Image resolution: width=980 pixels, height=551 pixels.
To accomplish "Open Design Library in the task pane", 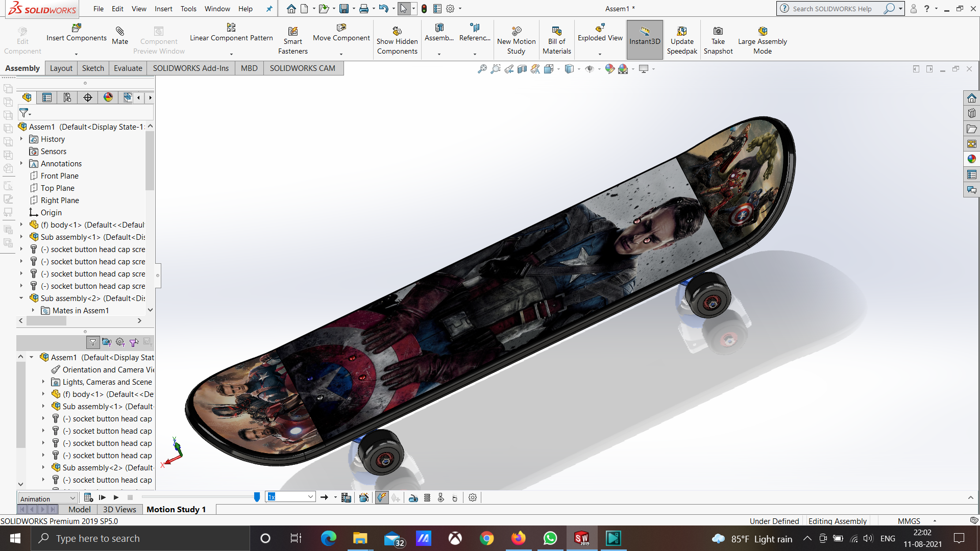I will click(x=971, y=113).
